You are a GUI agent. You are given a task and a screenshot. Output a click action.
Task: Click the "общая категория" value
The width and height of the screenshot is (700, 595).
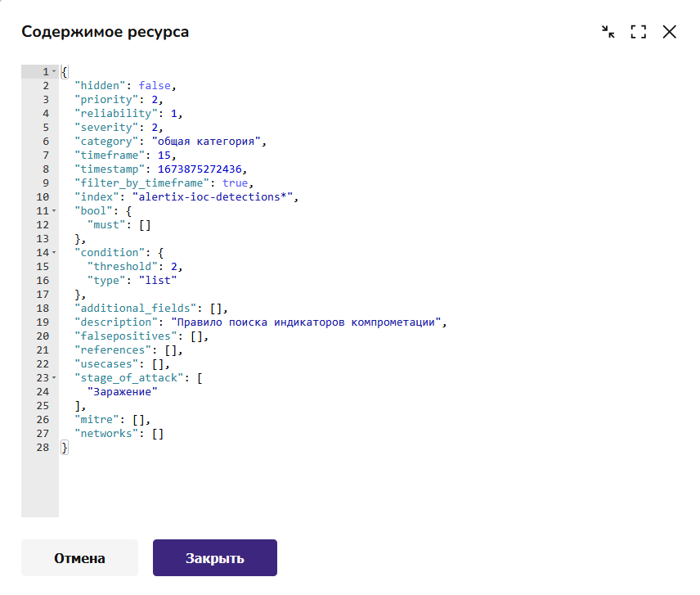[206, 141]
